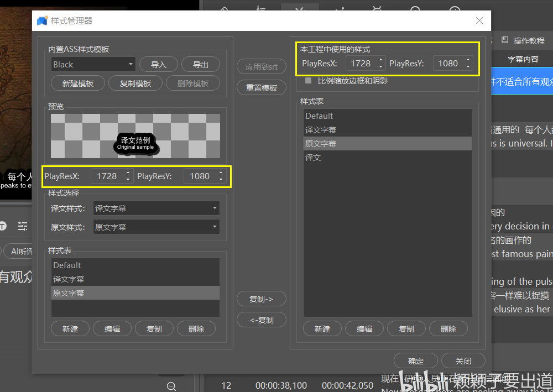Click the 导出 button
The image size is (553, 392).
pos(201,65)
